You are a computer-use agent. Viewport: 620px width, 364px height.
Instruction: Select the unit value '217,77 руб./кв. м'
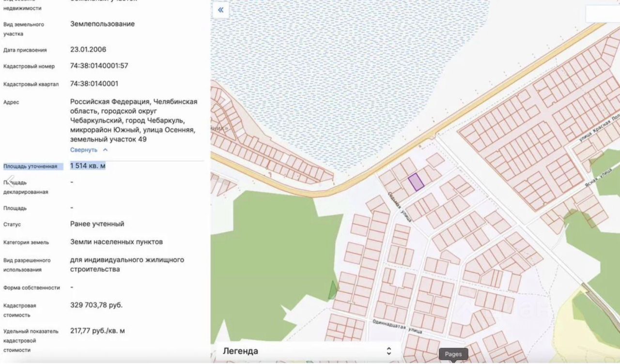(x=98, y=331)
